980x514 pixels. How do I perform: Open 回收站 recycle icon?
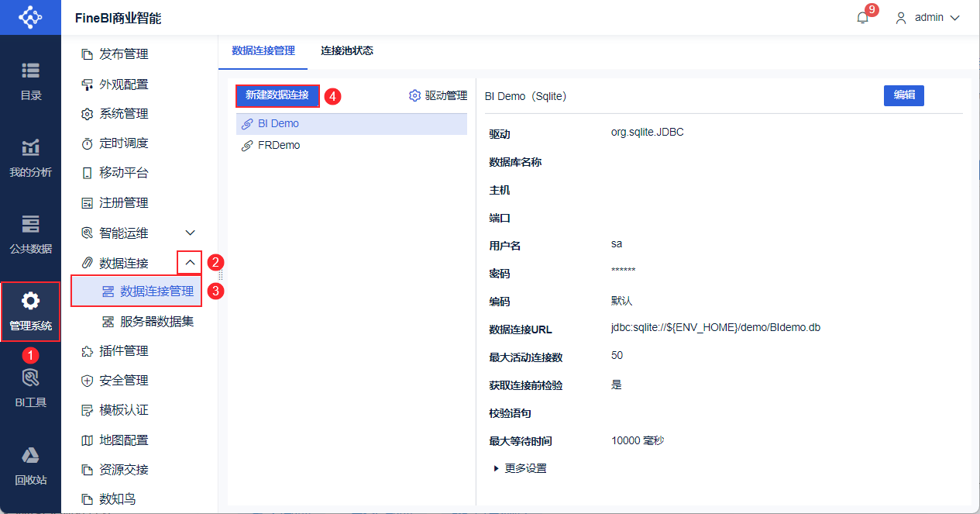coord(30,455)
